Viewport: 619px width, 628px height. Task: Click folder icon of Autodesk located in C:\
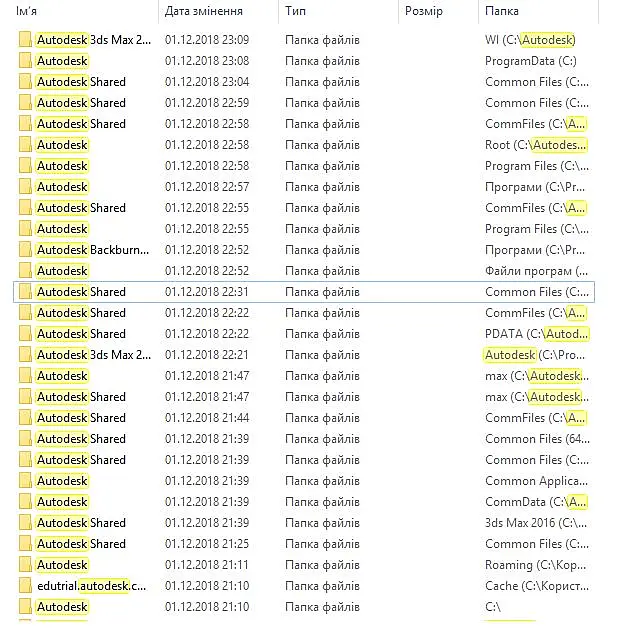25,607
